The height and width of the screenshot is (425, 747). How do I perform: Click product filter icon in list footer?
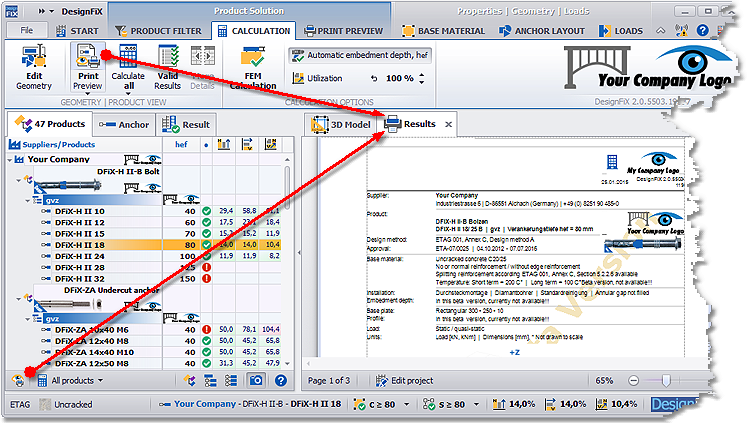coord(190,380)
